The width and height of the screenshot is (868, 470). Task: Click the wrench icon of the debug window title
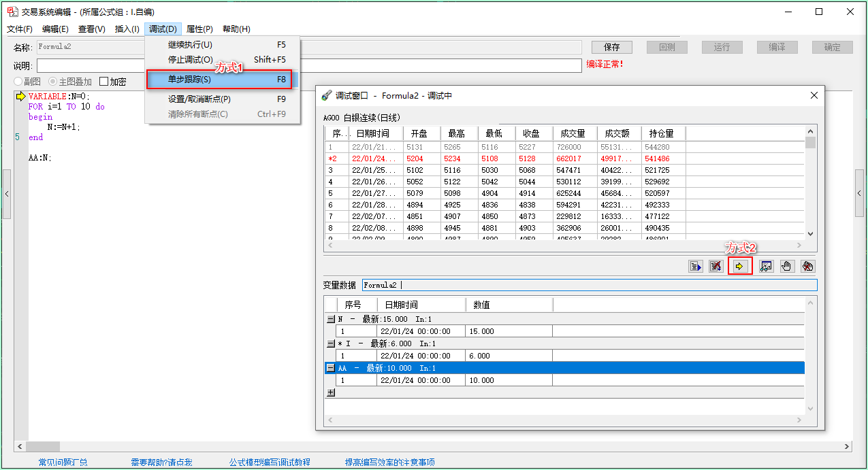327,96
